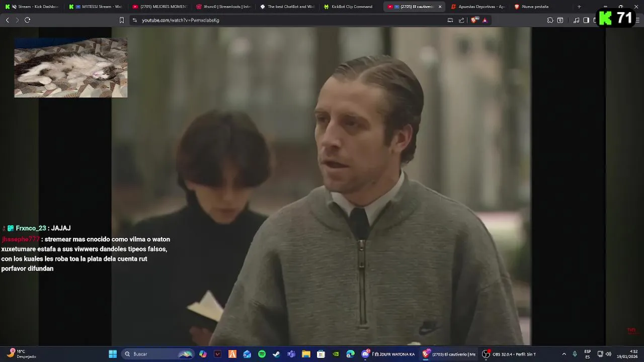Click the music note playlist icon
The height and width of the screenshot is (362, 644).
577,20
